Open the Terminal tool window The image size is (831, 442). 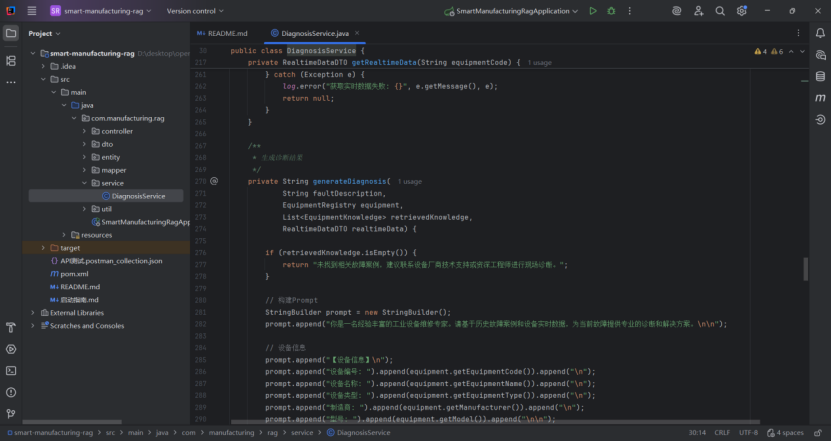click(x=11, y=371)
